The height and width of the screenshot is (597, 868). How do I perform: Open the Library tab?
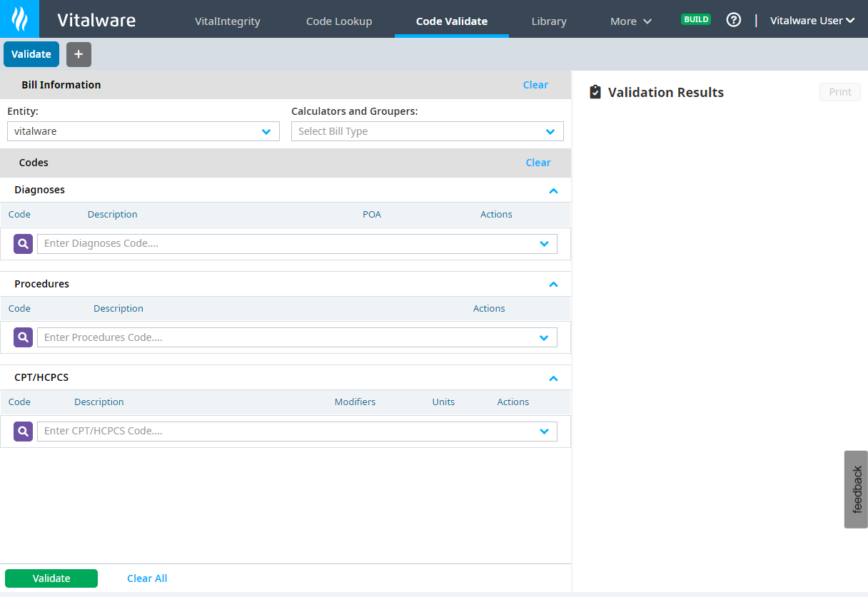pyautogui.click(x=549, y=21)
